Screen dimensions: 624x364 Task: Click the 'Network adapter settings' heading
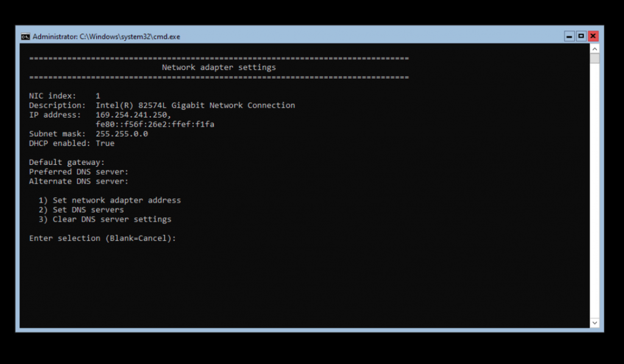tap(219, 68)
